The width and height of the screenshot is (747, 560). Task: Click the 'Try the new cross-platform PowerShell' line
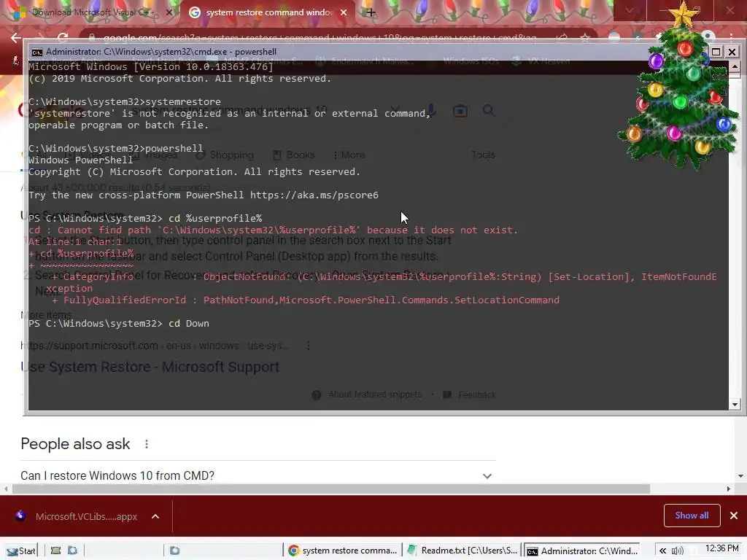pyautogui.click(x=204, y=195)
